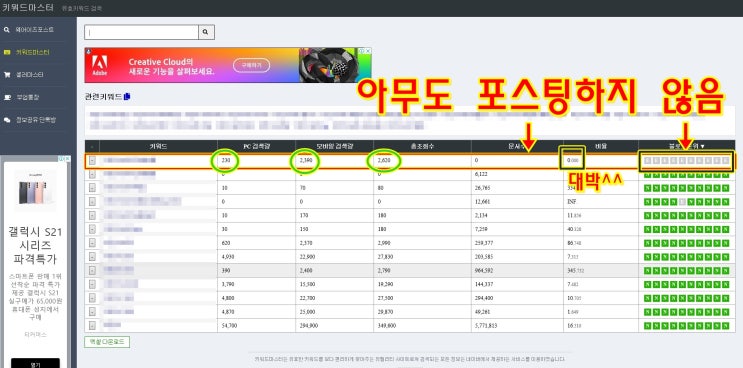Click the PC search value 620
The image size is (743, 368).
[x=225, y=243]
